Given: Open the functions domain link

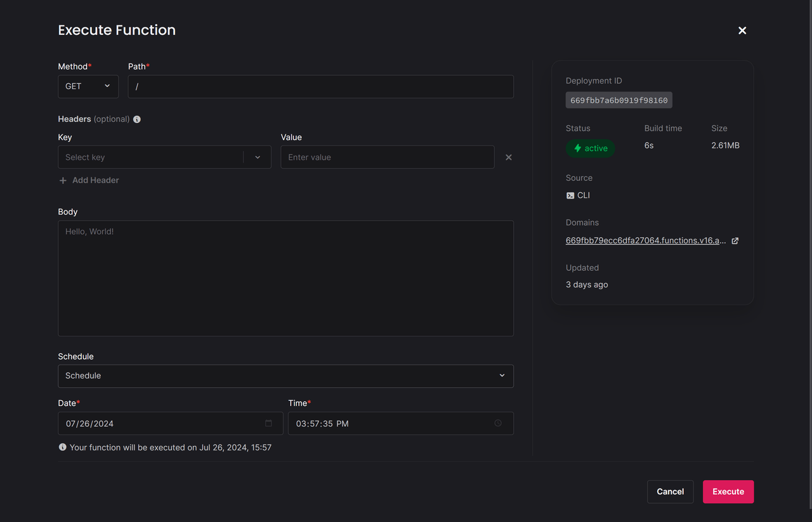Looking at the screenshot, I should click(645, 241).
